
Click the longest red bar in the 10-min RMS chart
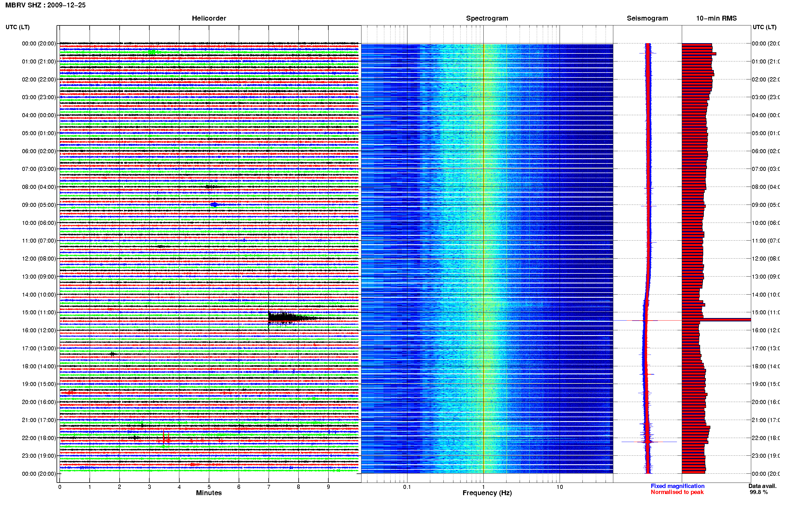coord(716,319)
